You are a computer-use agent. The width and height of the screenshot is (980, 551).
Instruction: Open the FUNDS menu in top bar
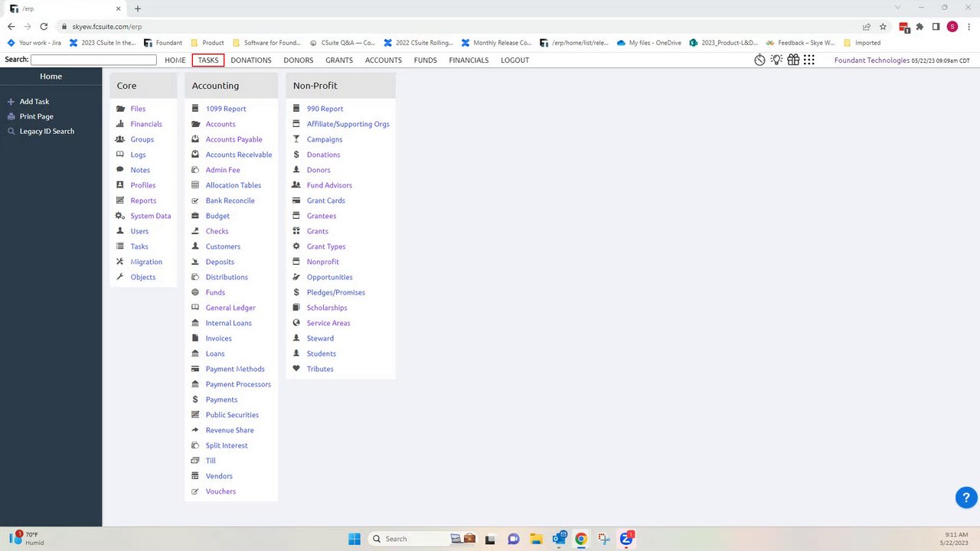click(x=426, y=60)
